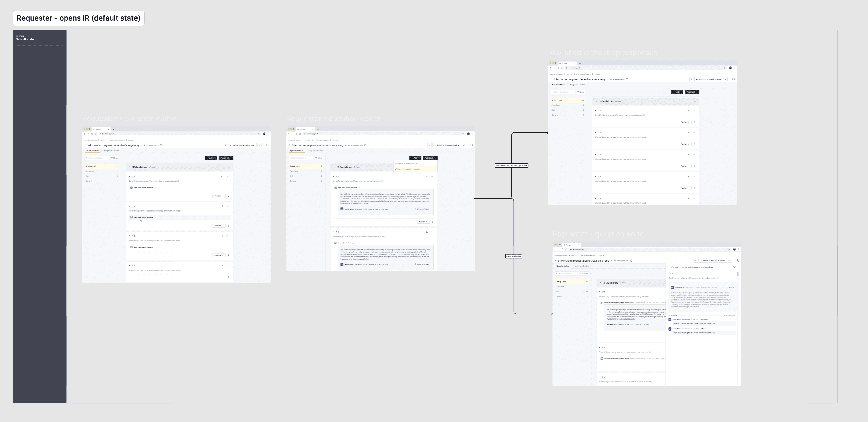
Task: Expand View prior period response on leftmost question 2
Action: coord(143,217)
